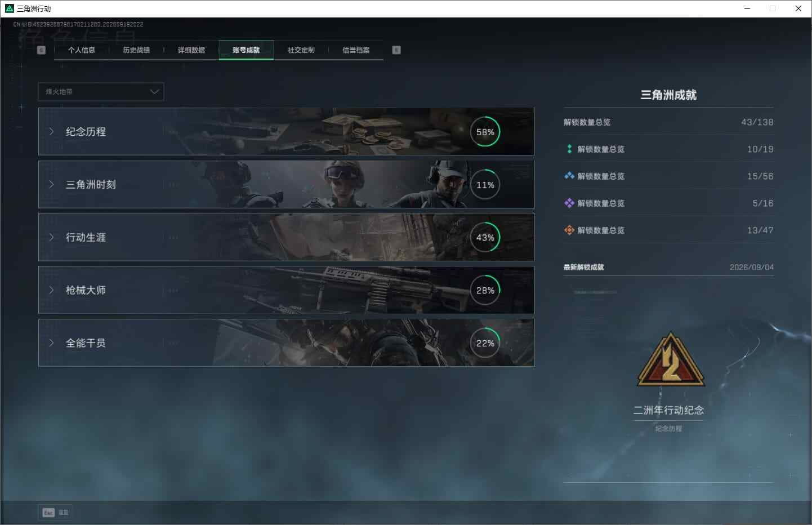This screenshot has width=812, height=525.
Task: Click the Esc back button
Action: [x=55, y=513]
